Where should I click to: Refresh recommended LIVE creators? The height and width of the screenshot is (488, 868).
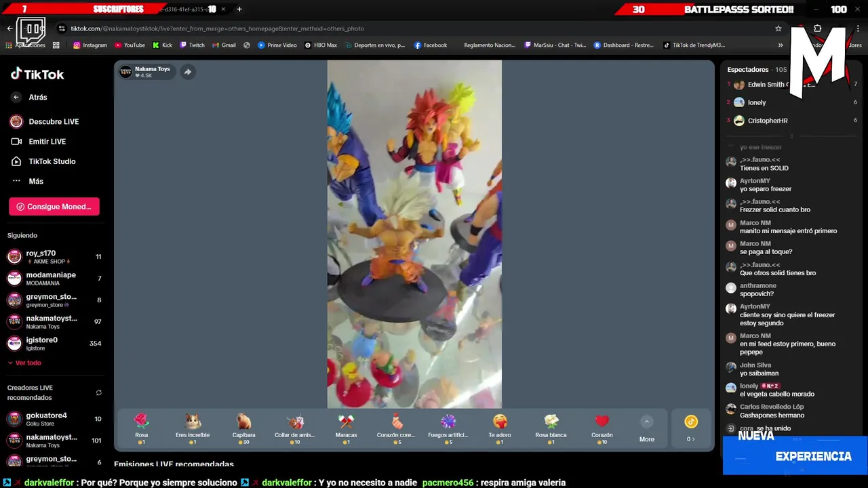99,392
